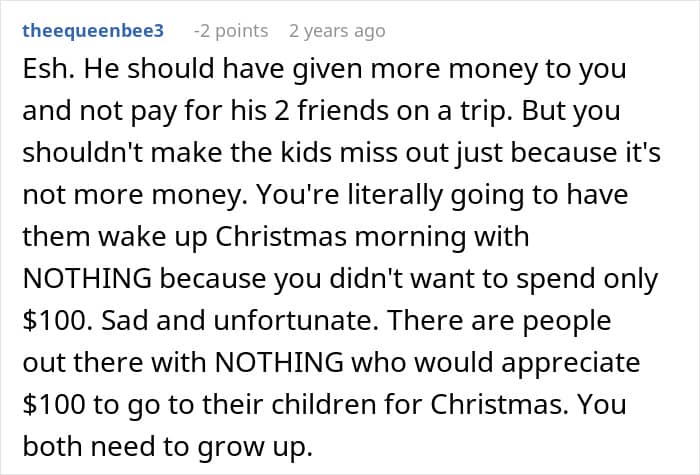Click the words 'There are people'
700x475 pixels.
(x=499, y=321)
